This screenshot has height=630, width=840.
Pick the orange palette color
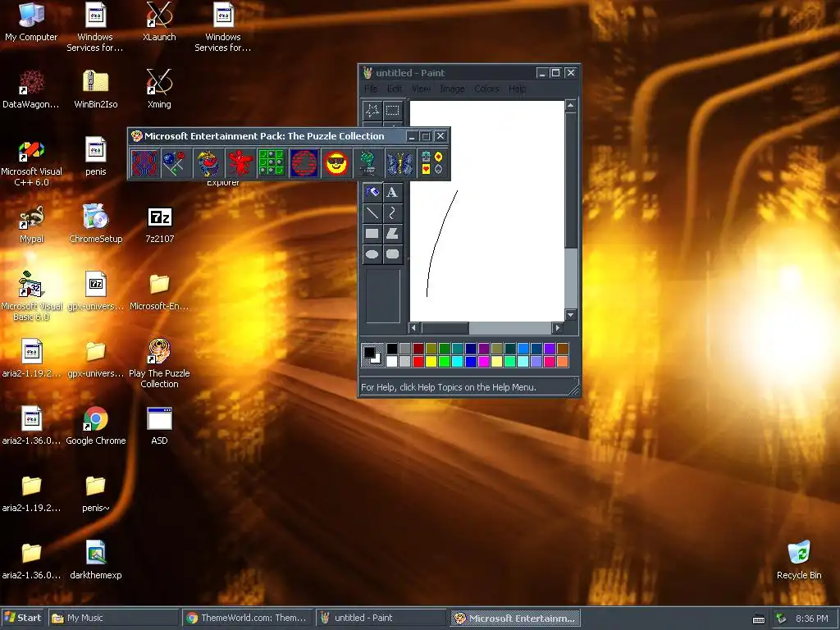pos(562,362)
